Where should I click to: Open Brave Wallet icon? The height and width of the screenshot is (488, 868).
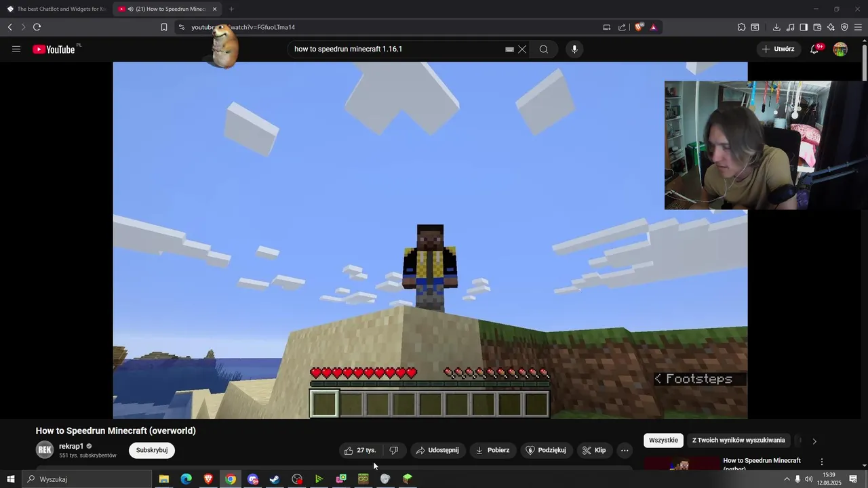pyautogui.click(x=817, y=27)
